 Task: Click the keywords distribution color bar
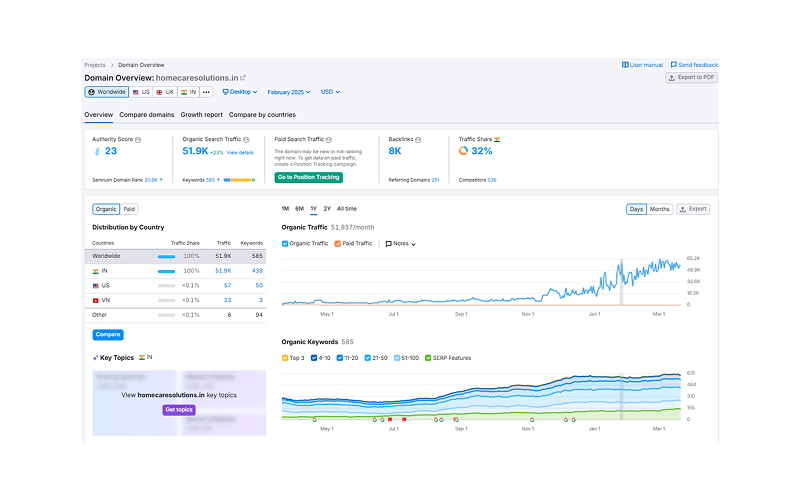click(x=239, y=180)
